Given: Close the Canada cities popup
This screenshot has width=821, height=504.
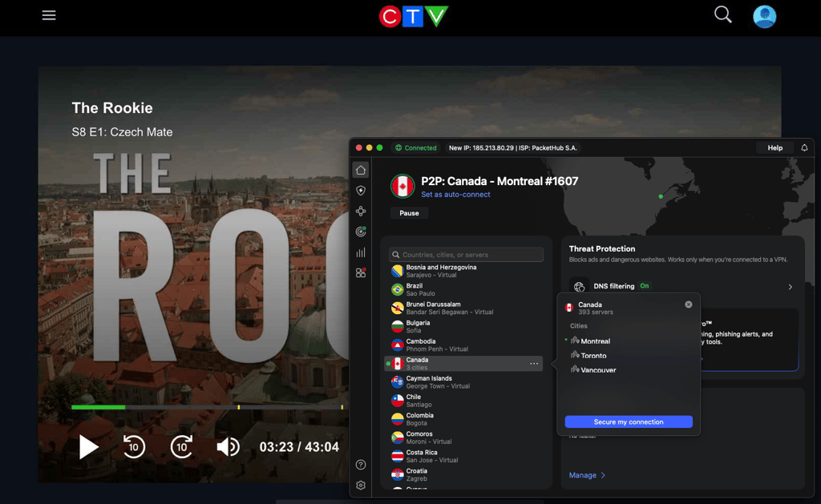Looking at the screenshot, I should 689,304.
